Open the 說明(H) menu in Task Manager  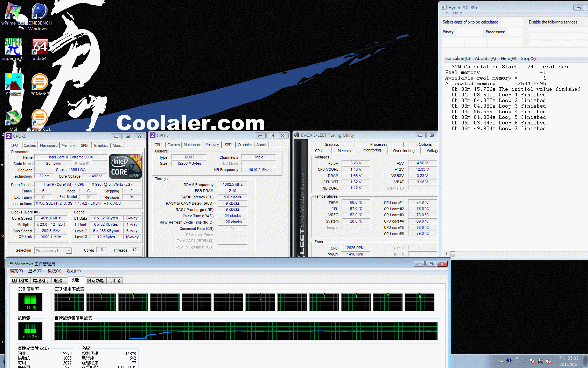(x=73, y=271)
